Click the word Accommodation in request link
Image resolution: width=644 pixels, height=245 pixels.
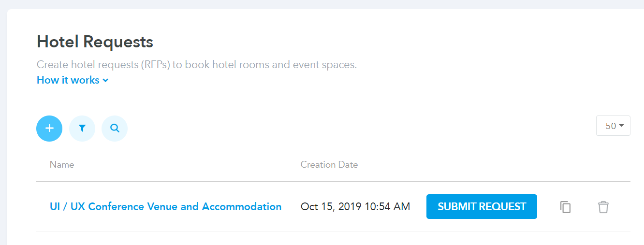[242, 207]
